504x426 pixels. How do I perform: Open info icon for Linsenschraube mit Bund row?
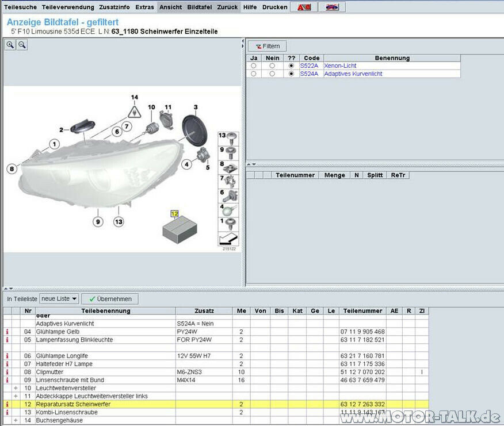click(x=7, y=380)
